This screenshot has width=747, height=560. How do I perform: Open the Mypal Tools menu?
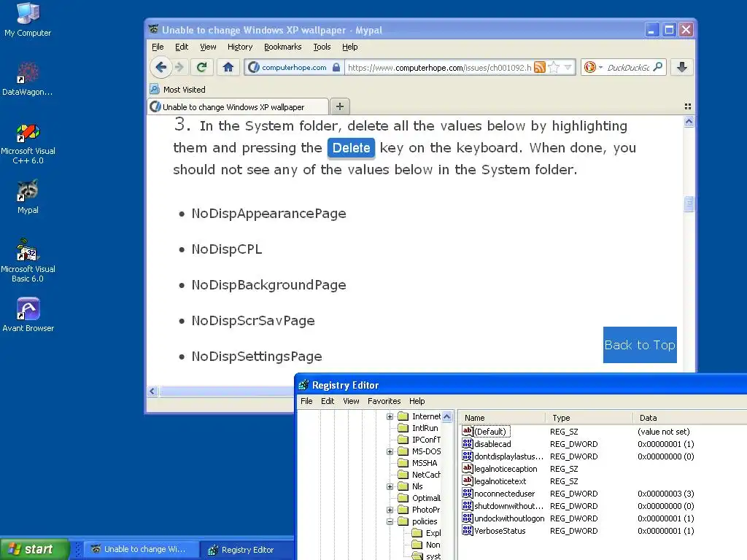[x=322, y=47]
